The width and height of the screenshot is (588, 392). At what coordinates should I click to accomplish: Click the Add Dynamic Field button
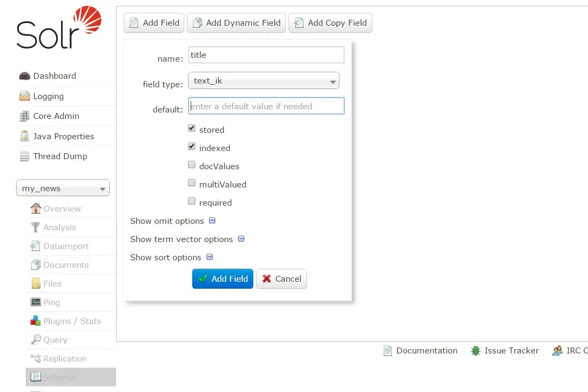point(236,23)
